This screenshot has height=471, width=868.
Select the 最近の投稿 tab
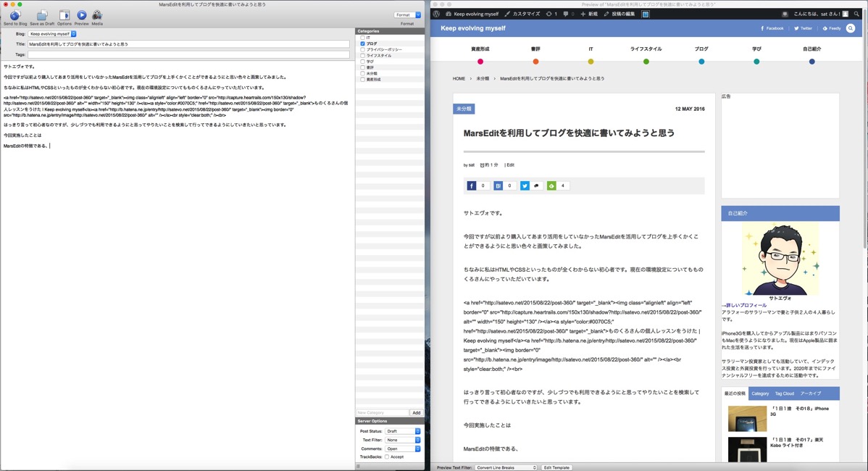(x=735, y=393)
